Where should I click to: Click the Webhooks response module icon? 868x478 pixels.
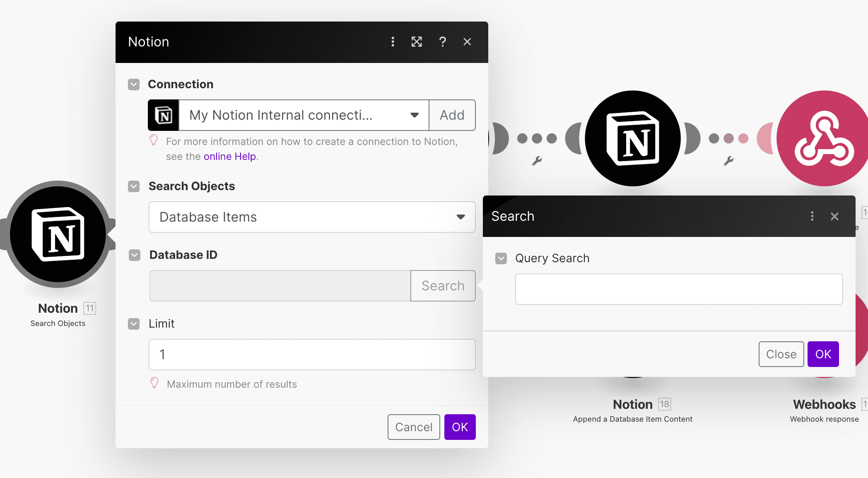coord(824,138)
